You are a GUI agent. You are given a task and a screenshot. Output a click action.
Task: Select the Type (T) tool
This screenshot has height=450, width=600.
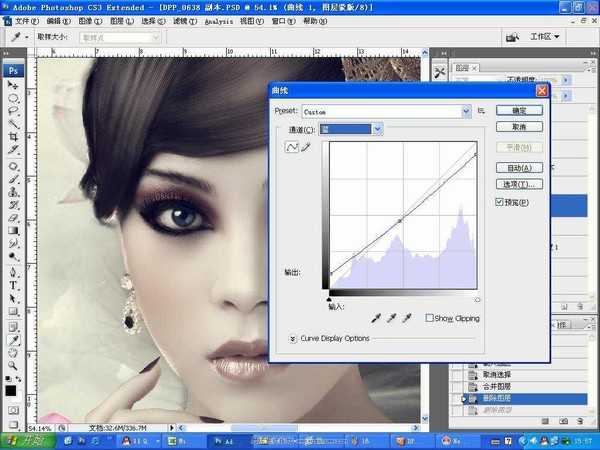coord(14,285)
